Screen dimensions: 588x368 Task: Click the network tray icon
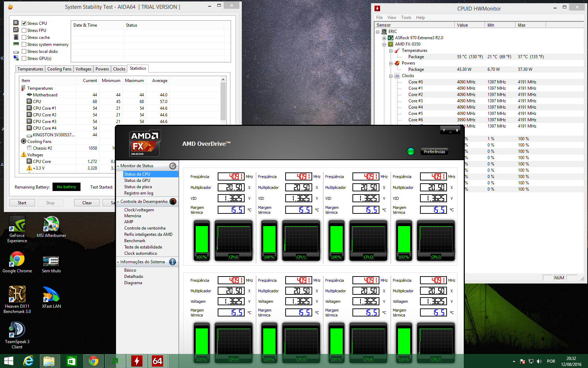point(531,361)
